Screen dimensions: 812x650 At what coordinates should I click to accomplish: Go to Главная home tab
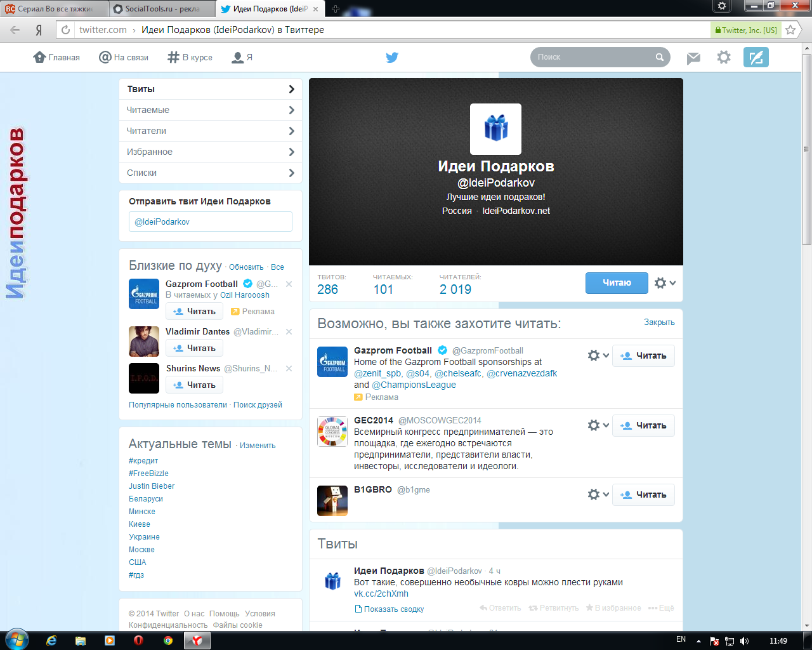(x=56, y=57)
